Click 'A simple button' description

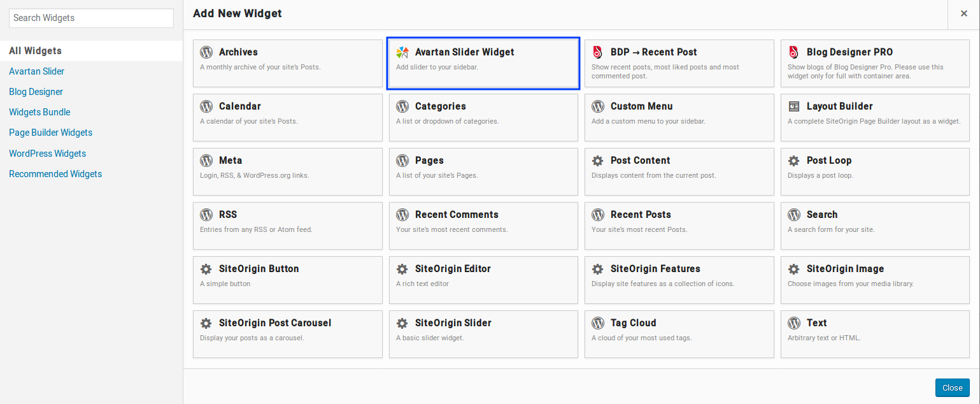(225, 284)
